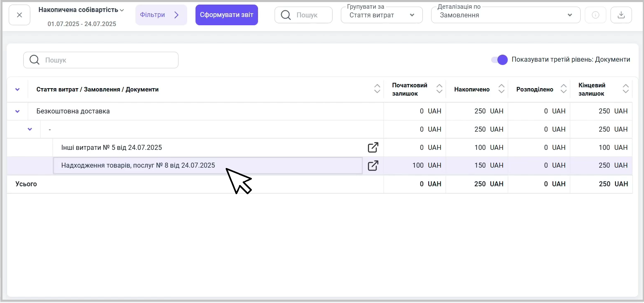The image size is (644, 303).
Task: Sort by Розподілено column arrows
Action: [563, 89]
